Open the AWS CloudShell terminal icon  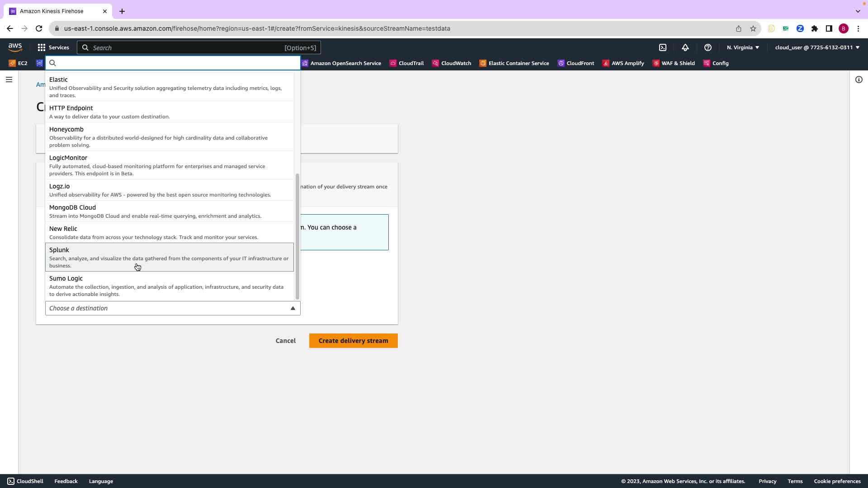click(x=663, y=47)
